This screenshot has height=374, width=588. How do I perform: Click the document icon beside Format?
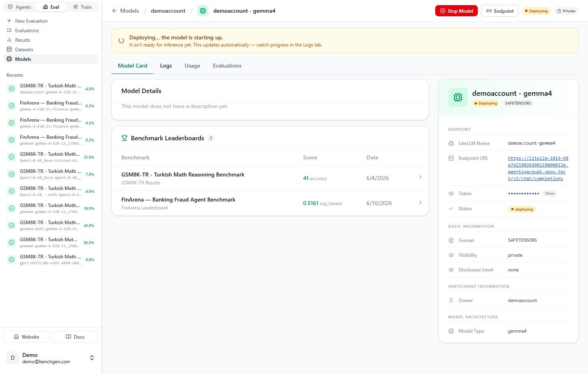click(x=451, y=240)
